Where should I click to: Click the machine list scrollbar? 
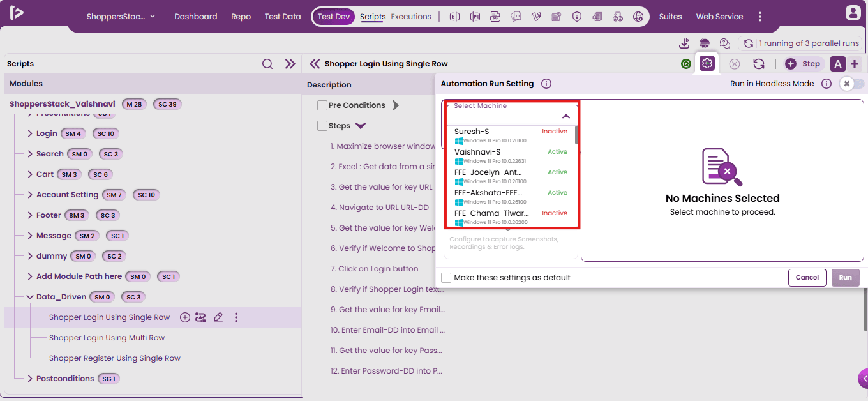[577, 135]
